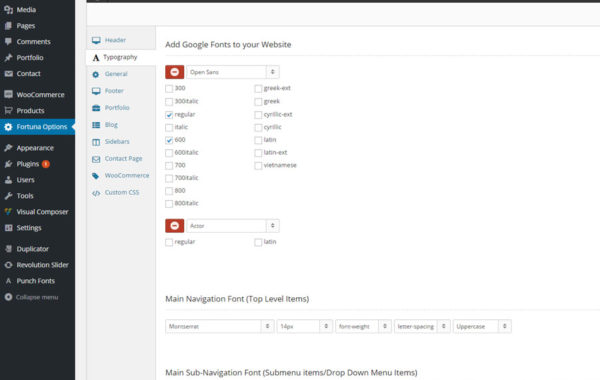Open the letter-spacing dropdown
This screenshot has width=600, height=380.
(x=422, y=326)
